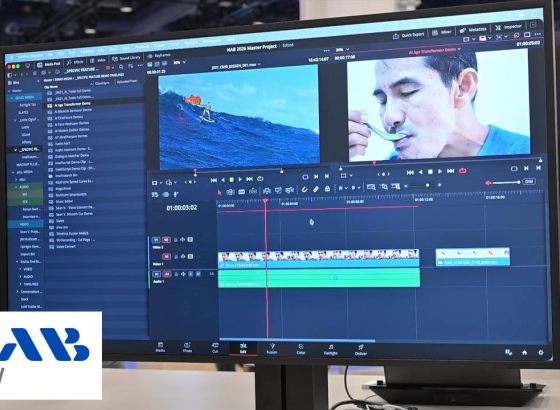Play the source viewer clip
This screenshot has height=410, width=560.
coord(240,179)
